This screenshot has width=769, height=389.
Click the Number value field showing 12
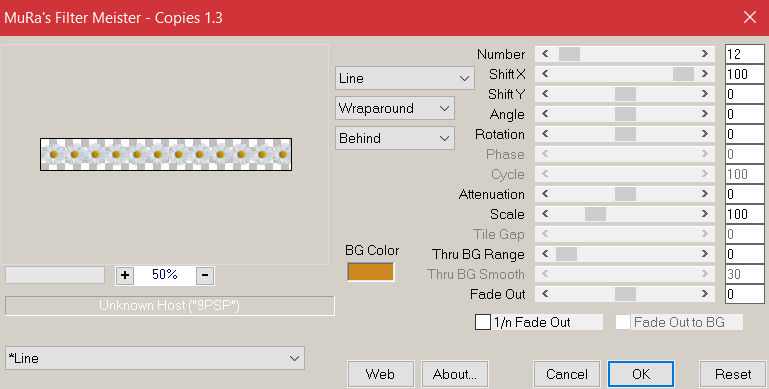[744, 54]
